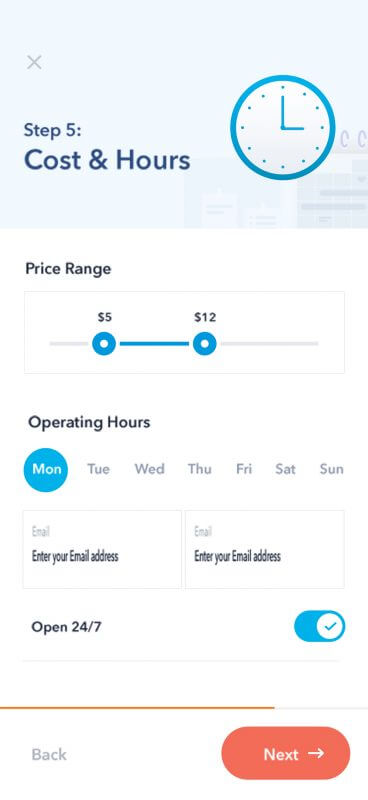The image size is (368, 800).
Task: Go Back to the previous step
Action: (49, 754)
